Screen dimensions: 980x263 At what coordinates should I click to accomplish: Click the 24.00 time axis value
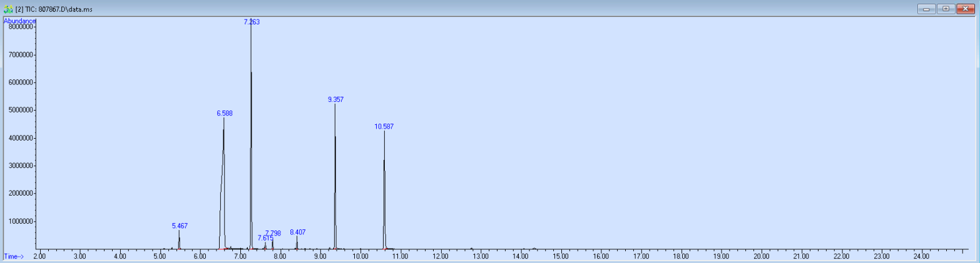point(921,256)
